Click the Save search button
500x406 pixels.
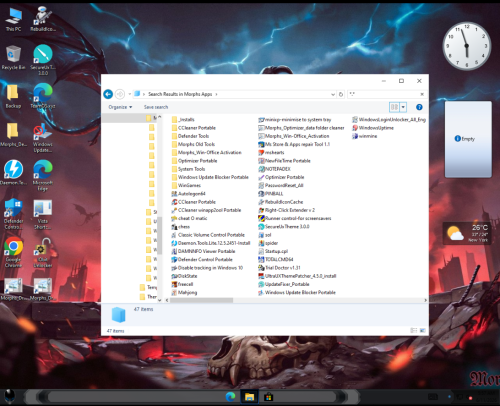(x=156, y=107)
